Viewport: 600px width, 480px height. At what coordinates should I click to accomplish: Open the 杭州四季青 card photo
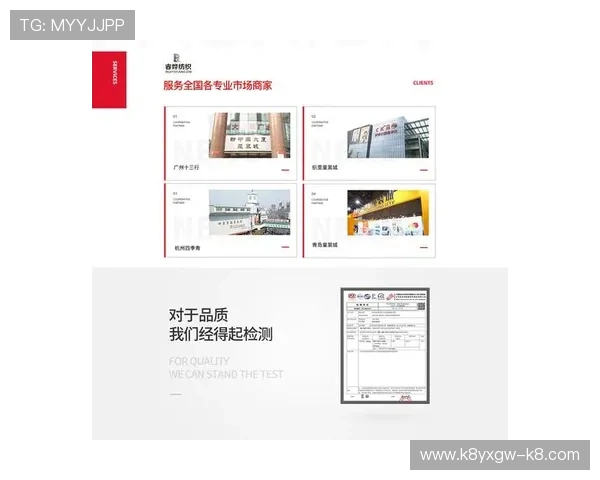click(249, 212)
